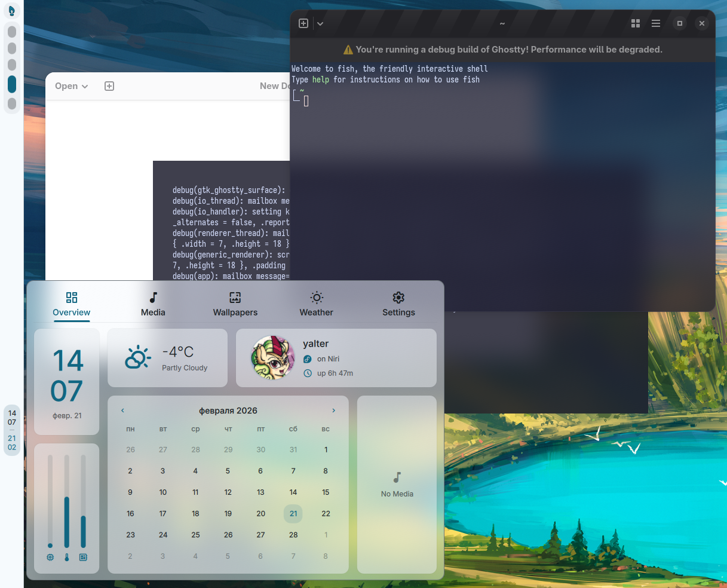
Task: Go to next month in calendar
Action: (x=333, y=411)
